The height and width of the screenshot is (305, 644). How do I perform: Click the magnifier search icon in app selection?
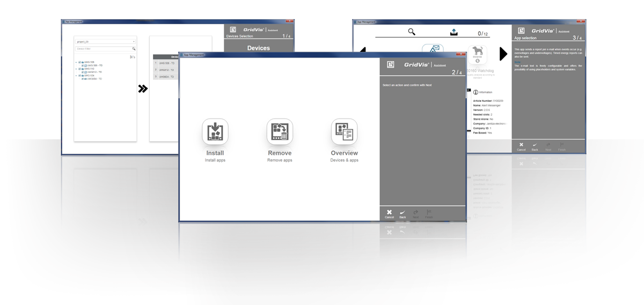(412, 32)
